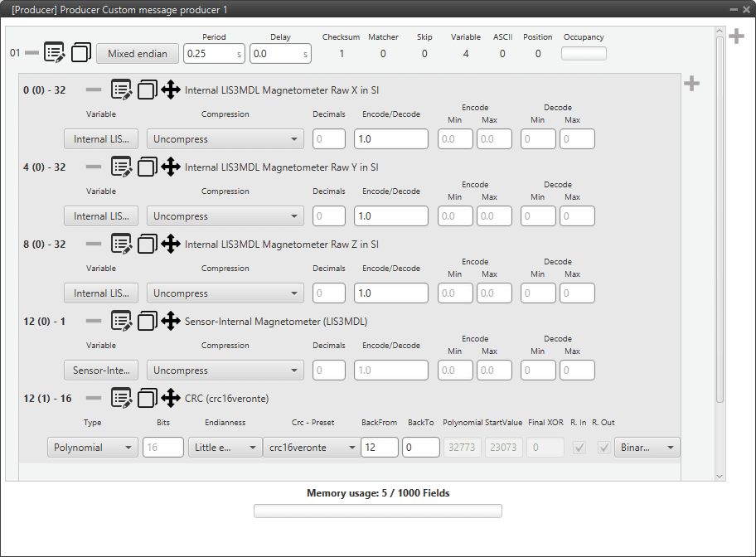Image resolution: width=756 pixels, height=557 pixels.
Task: Remove message 01 with the minus icon
Action: coord(31,52)
